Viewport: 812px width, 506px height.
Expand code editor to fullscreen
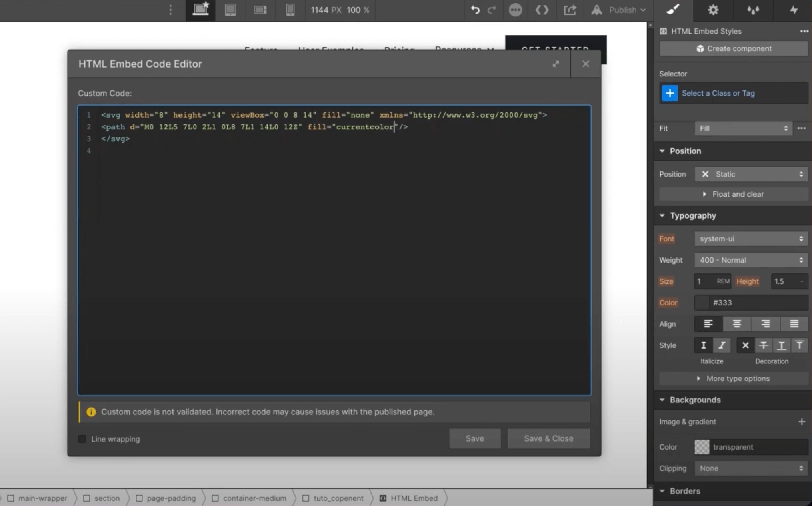(556, 64)
